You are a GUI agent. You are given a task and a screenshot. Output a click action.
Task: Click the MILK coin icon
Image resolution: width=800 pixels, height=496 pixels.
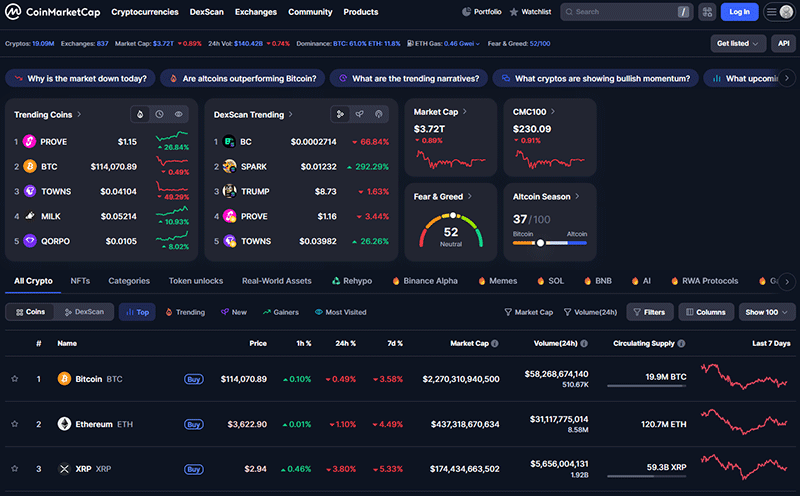[30, 216]
